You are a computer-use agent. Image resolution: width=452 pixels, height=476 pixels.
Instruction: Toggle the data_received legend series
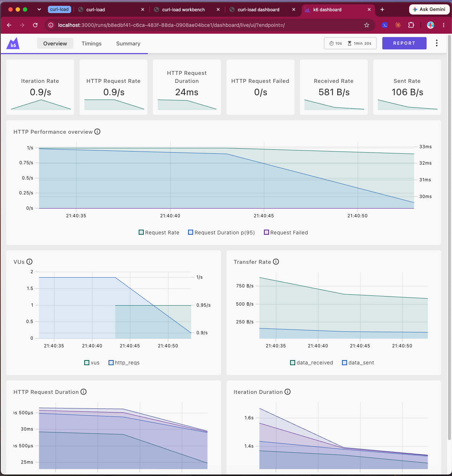(311, 363)
